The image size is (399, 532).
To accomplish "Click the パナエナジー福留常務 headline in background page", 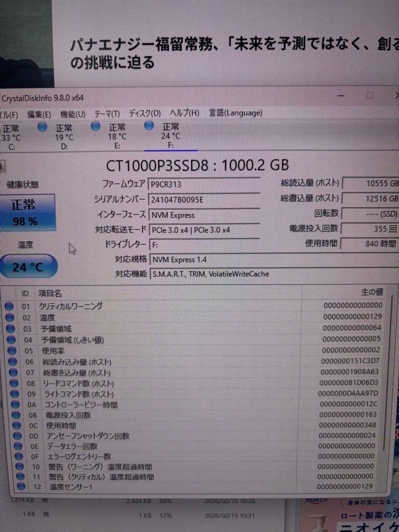I will (234, 53).
